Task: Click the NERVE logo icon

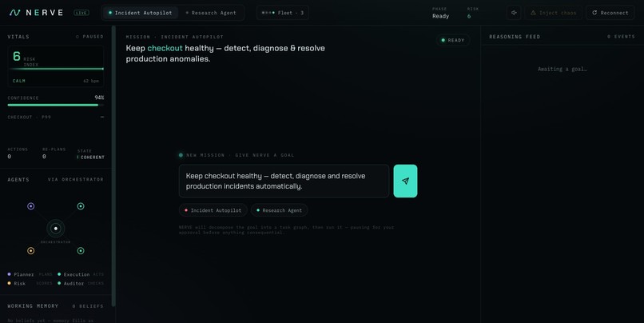Action: point(15,13)
